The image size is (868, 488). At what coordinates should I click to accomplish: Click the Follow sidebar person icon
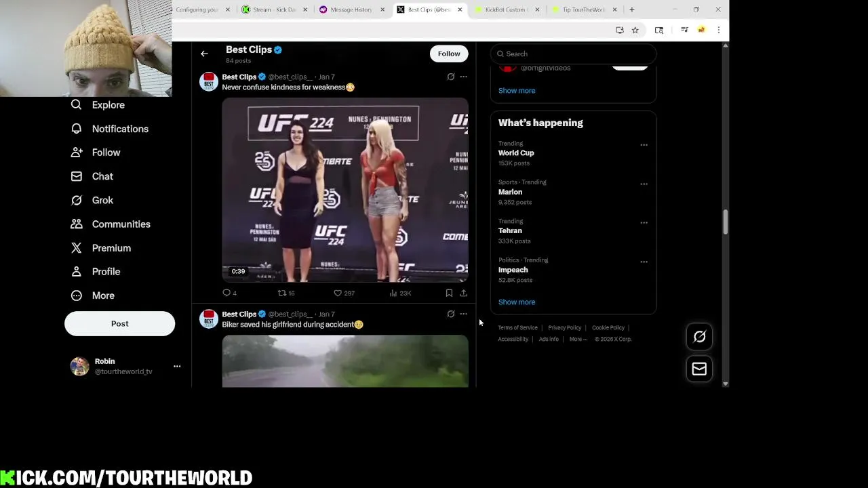coord(77,152)
